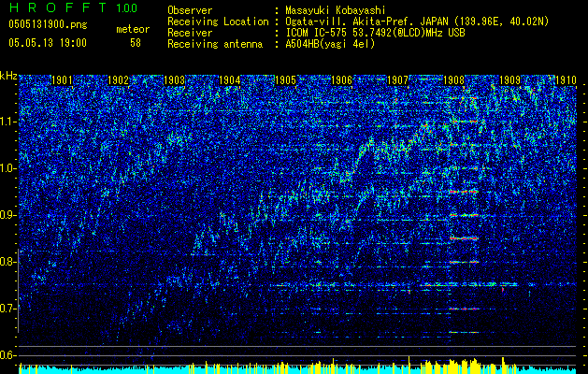The image size is (588, 374).
Task: Click the antenna text A504HB(yagi 4el)
Action: point(330,44)
